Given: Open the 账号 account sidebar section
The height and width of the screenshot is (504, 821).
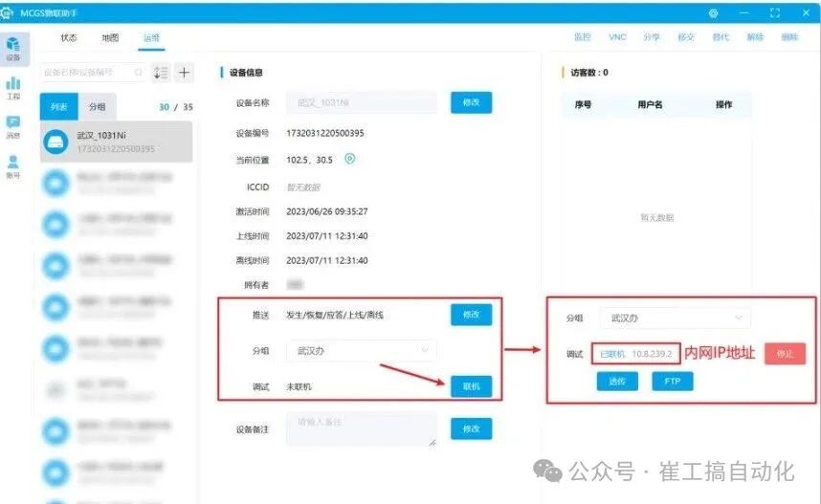Looking at the screenshot, I should 13,166.
